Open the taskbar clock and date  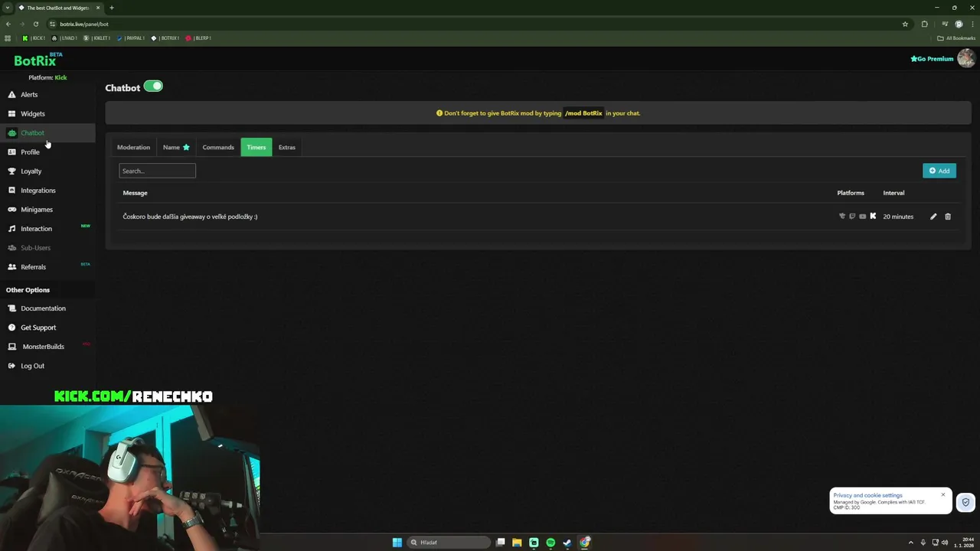(964, 543)
